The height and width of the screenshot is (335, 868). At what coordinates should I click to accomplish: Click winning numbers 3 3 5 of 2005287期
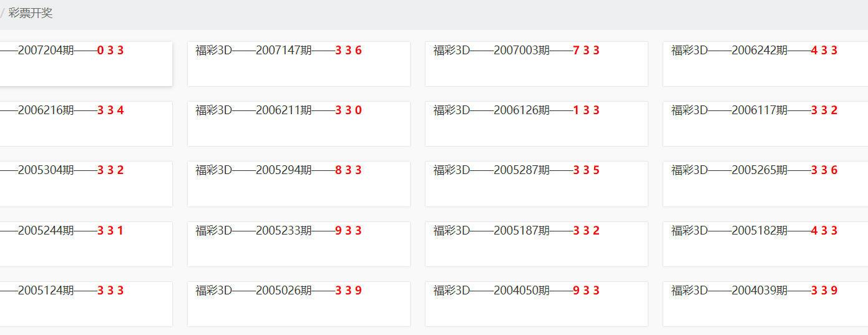[x=587, y=170]
